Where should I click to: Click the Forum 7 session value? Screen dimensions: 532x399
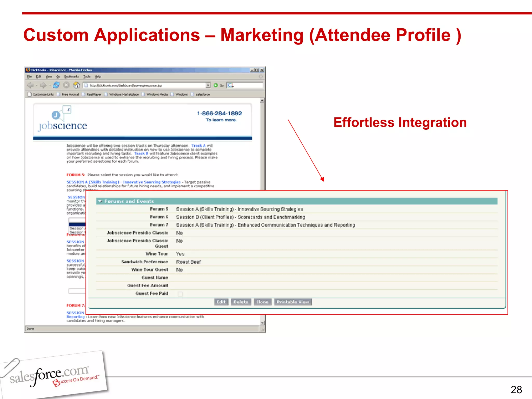click(x=265, y=225)
